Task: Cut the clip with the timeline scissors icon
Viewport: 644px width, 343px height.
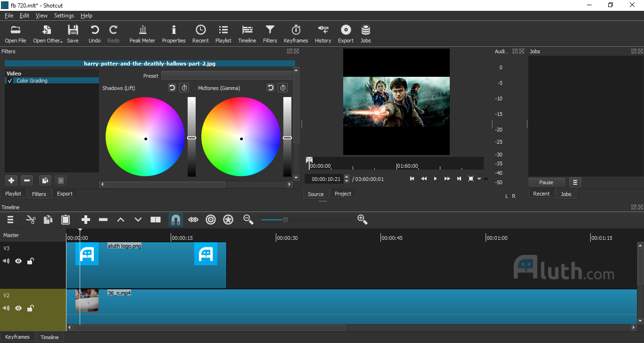Action: [x=31, y=220]
